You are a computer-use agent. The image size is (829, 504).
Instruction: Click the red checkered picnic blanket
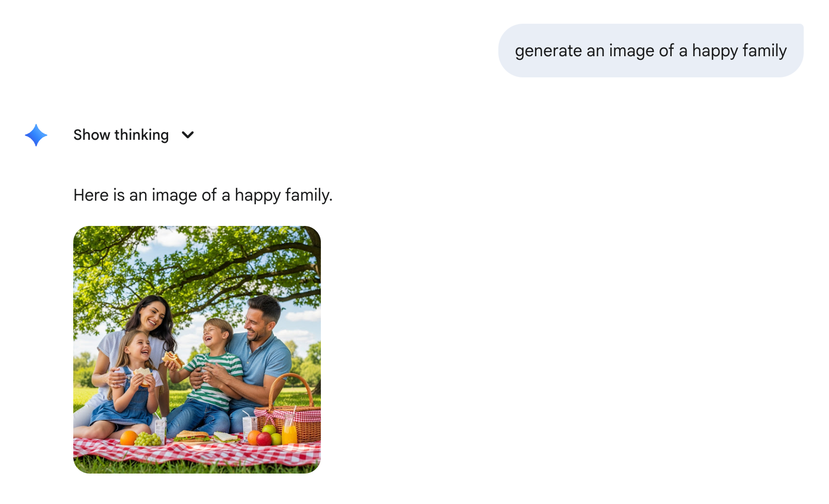(196, 454)
